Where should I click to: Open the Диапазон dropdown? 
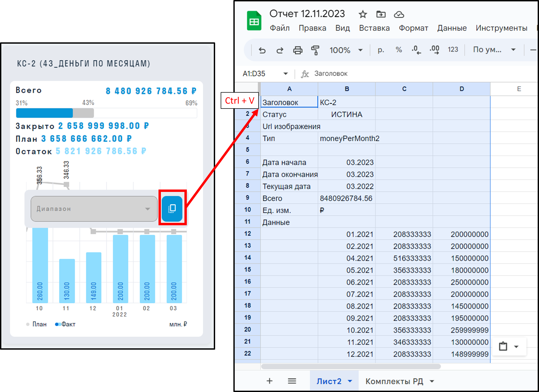click(x=94, y=209)
